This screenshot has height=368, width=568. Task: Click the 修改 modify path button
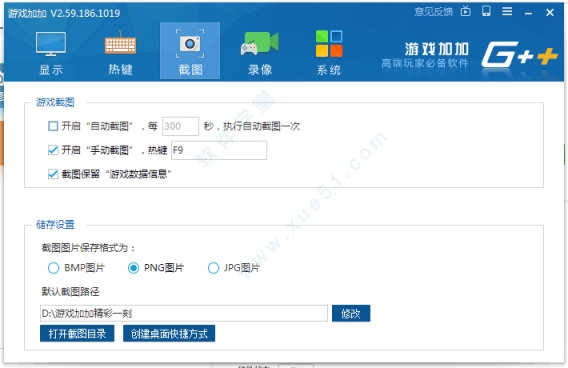(x=351, y=313)
